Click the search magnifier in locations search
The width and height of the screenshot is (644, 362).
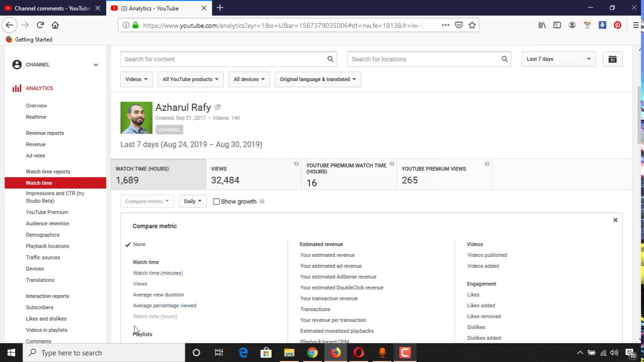[505, 59]
